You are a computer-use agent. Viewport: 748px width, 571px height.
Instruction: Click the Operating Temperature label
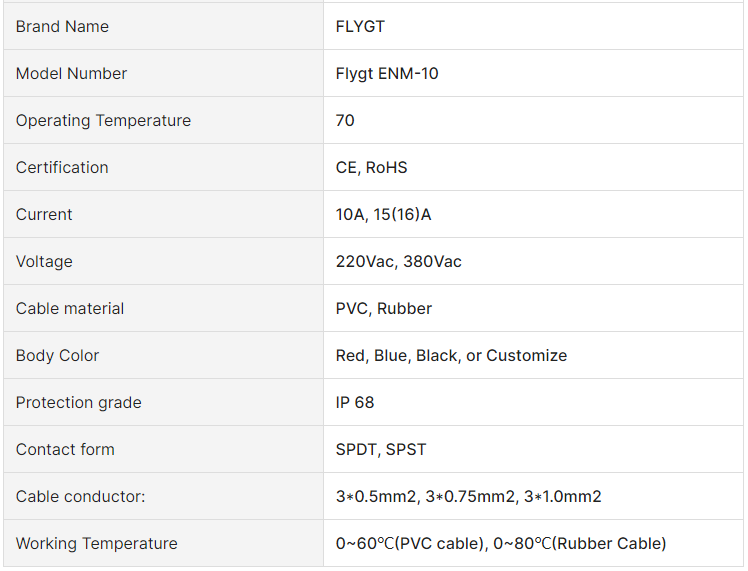(103, 121)
